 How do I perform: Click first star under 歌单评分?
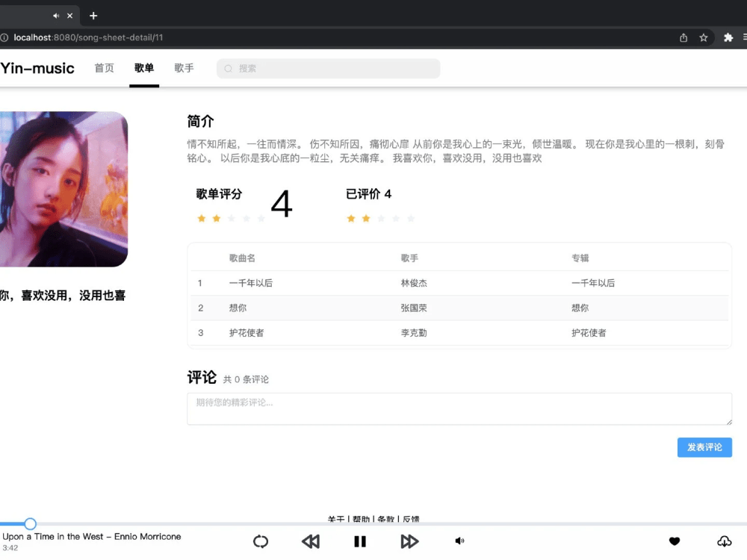click(202, 219)
